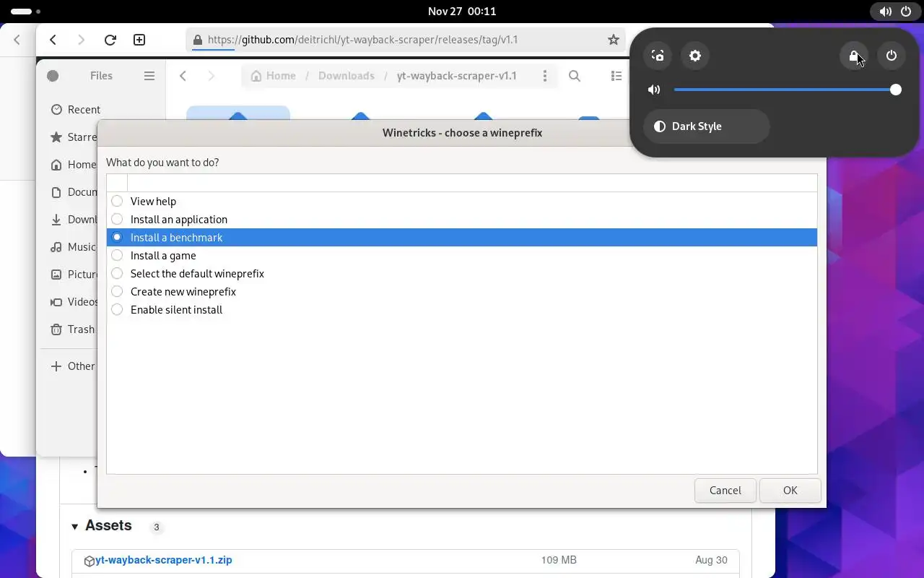Image resolution: width=924 pixels, height=578 pixels.
Task: Open Files hamburger menu
Action: click(149, 76)
